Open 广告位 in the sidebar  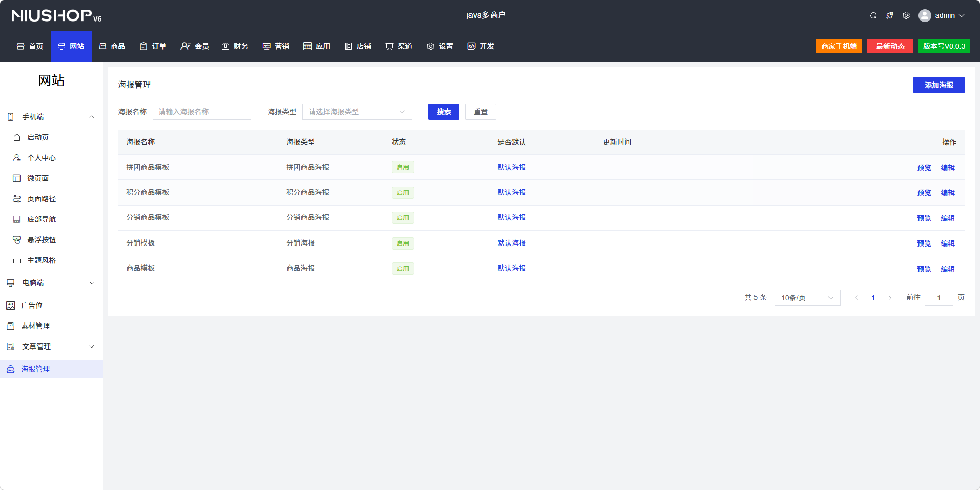pyautogui.click(x=32, y=305)
